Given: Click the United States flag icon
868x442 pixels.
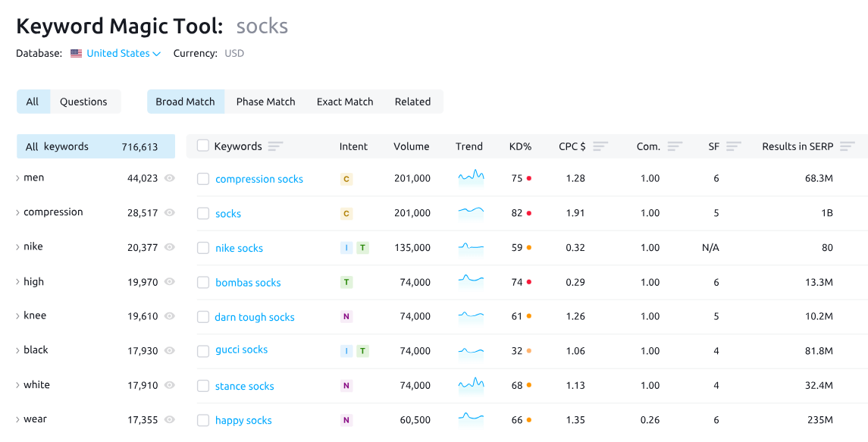Looking at the screenshot, I should pyautogui.click(x=76, y=54).
